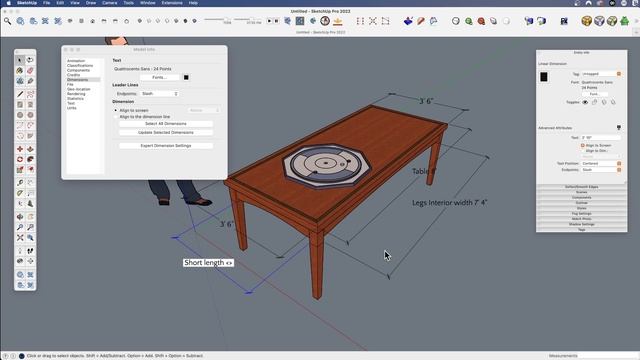Check Align to Dim in Entity Info
Viewport: 640px width, 360px height.
tap(582, 151)
